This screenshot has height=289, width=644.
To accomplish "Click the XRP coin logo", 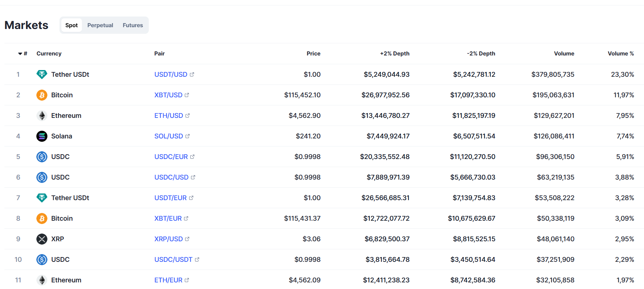I will click(x=42, y=239).
